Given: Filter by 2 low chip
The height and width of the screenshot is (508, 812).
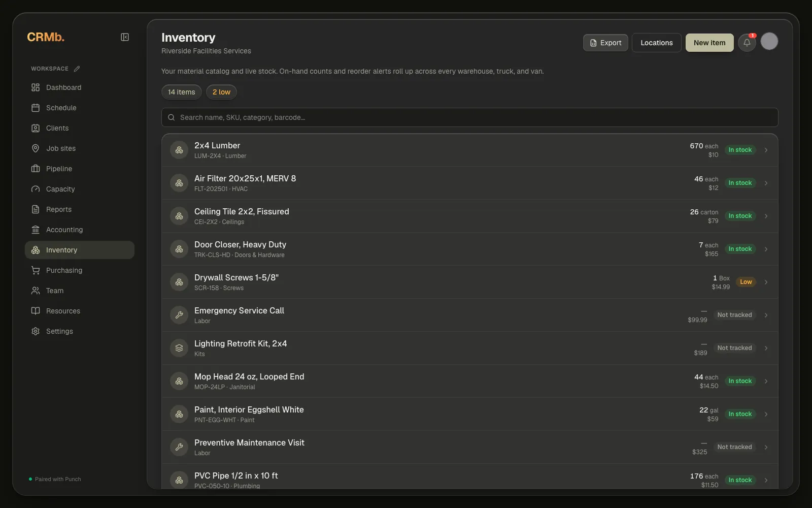Looking at the screenshot, I should (221, 92).
